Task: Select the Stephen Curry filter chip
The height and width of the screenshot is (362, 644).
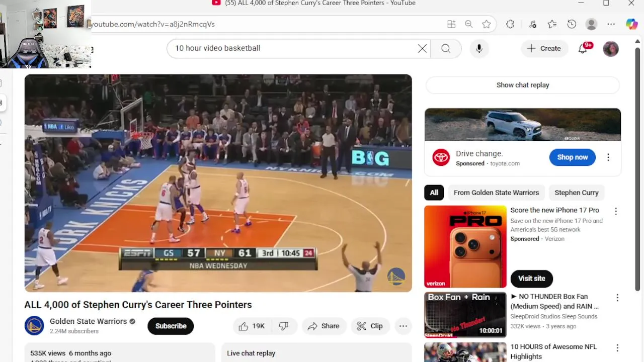Action: pos(577,193)
